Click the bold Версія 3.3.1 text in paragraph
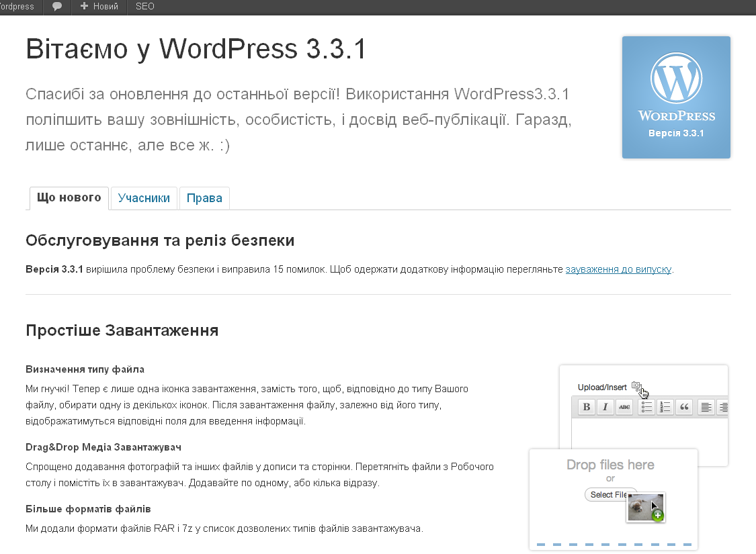 pyautogui.click(x=54, y=269)
